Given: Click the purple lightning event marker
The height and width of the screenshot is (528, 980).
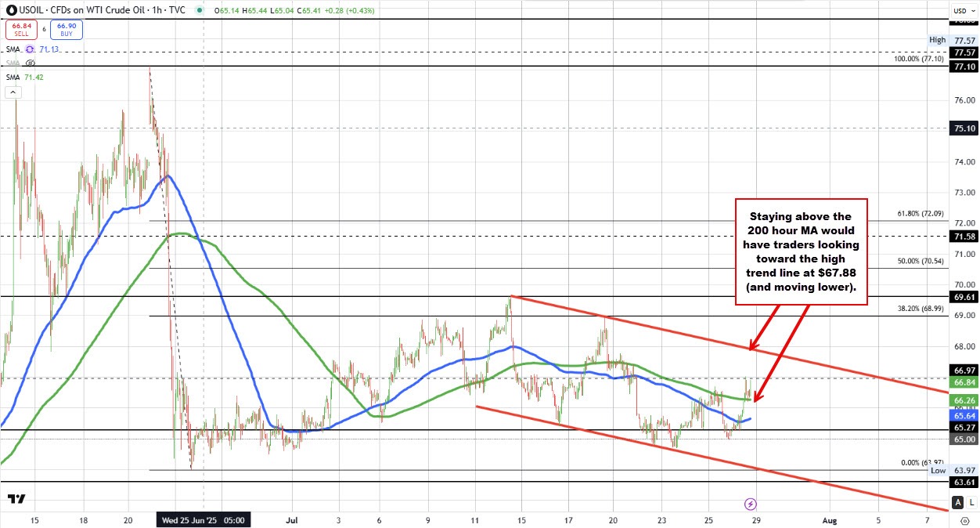Looking at the screenshot, I should click(x=750, y=504).
